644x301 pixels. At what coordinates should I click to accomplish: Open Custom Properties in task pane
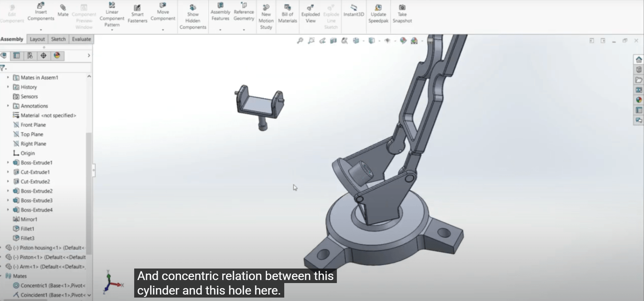pyautogui.click(x=639, y=110)
